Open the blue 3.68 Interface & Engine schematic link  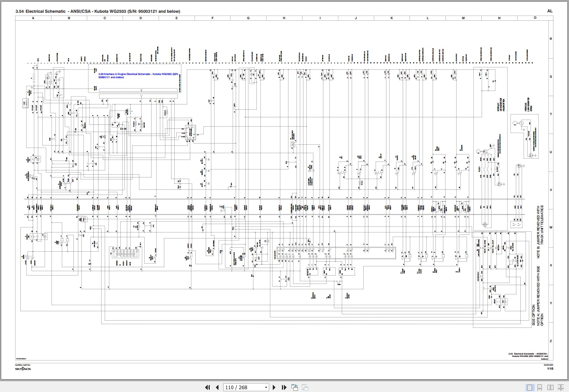138,76
